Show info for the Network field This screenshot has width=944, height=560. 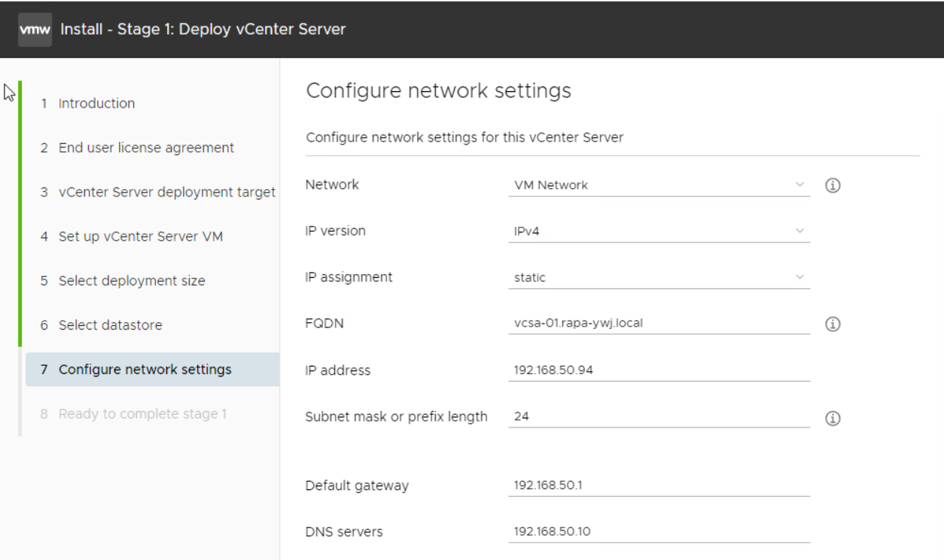[x=833, y=185]
